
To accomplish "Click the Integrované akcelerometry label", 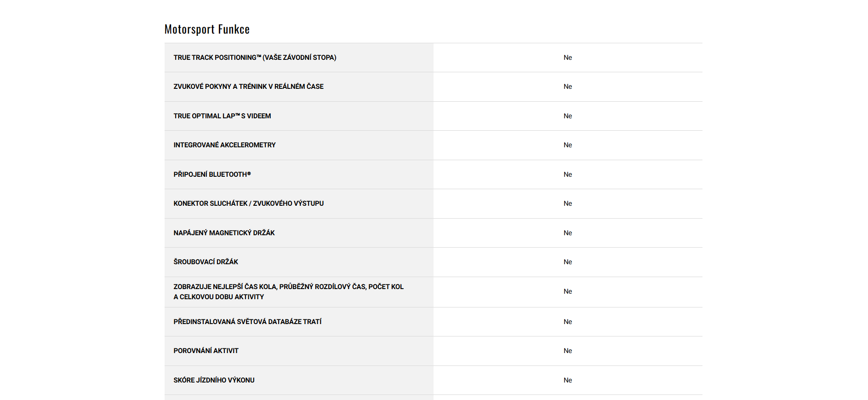I will tap(224, 145).
